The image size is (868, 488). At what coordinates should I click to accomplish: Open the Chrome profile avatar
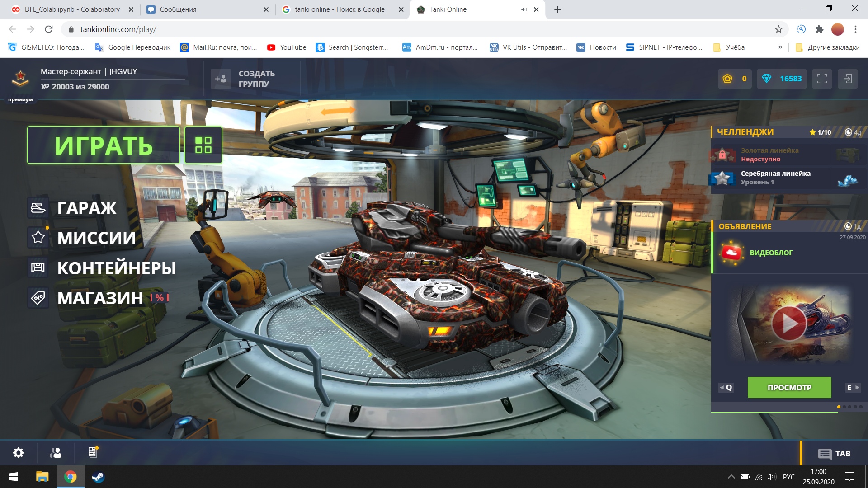[x=838, y=29]
